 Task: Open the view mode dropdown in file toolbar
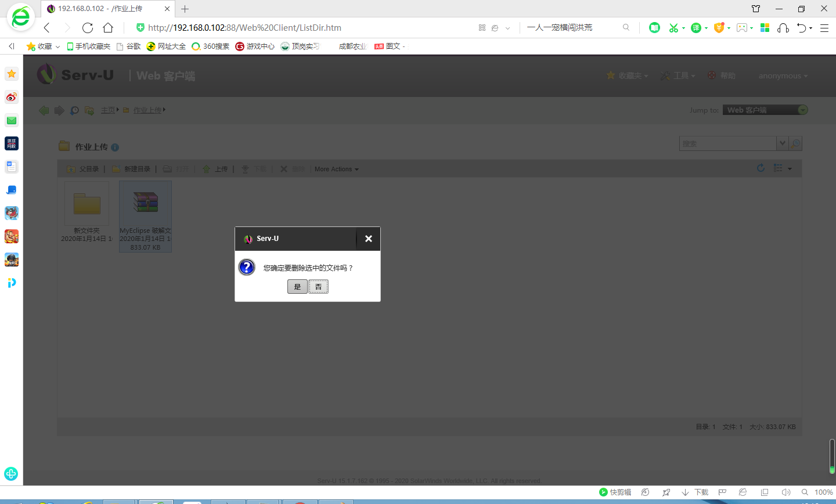point(783,168)
